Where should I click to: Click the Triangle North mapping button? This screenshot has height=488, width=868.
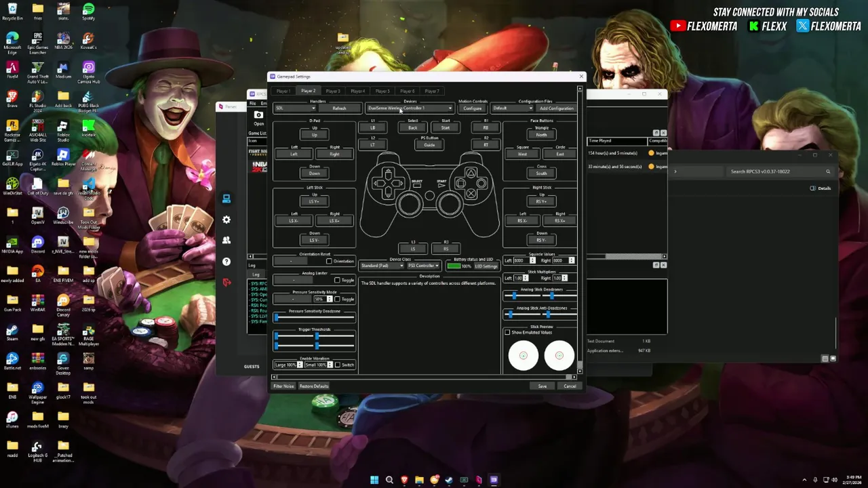point(541,135)
